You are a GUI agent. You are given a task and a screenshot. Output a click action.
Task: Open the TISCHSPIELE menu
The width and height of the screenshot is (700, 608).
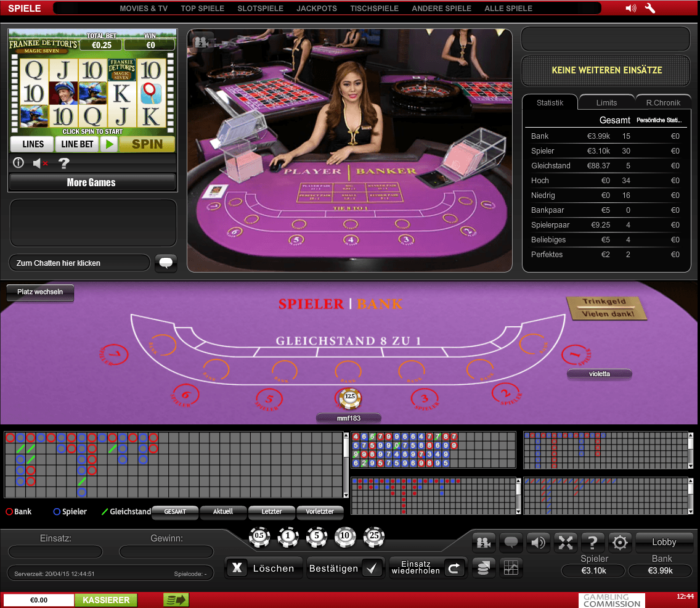pos(374,8)
